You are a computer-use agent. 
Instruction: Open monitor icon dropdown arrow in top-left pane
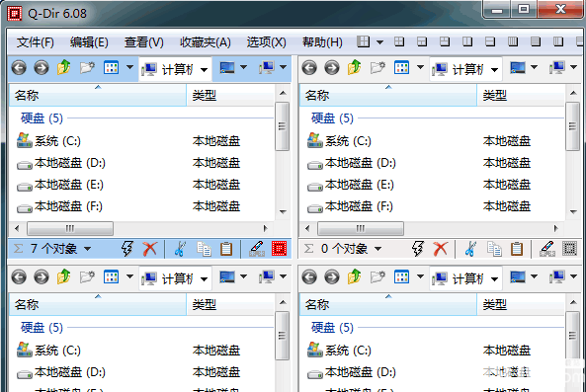[243, 67]
